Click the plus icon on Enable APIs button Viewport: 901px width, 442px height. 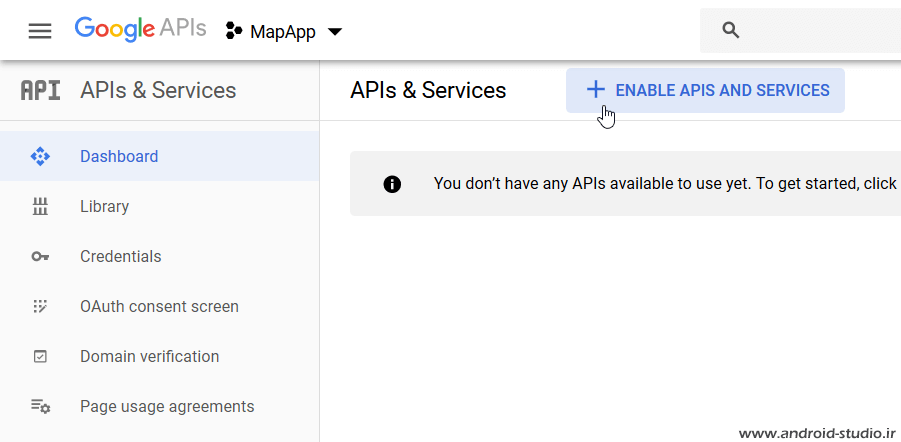pyautogui.click(x=595, y=90)
